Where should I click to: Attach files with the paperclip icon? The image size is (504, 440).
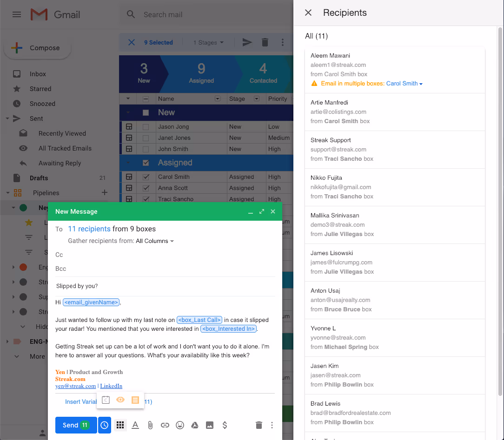pos(150,425)
